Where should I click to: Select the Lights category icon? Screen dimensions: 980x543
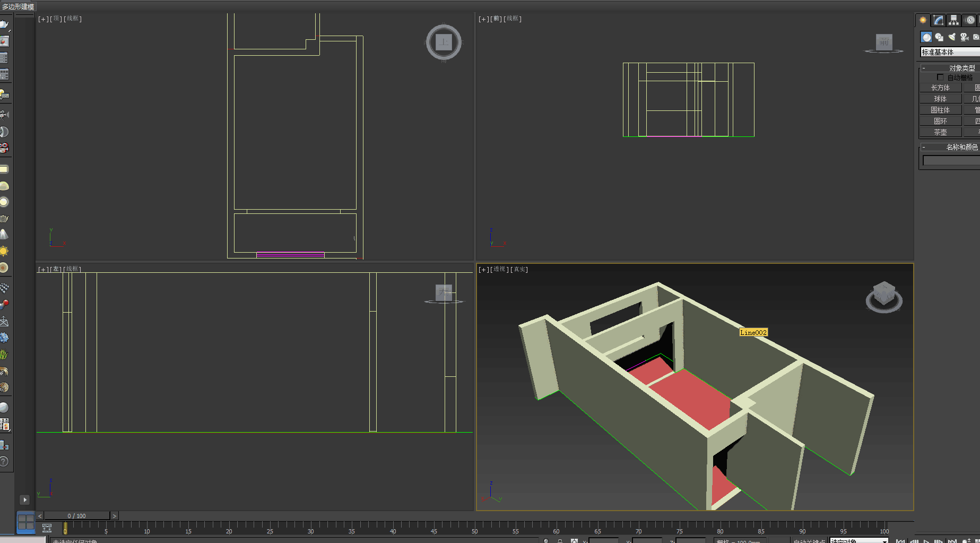coord(952,37)
